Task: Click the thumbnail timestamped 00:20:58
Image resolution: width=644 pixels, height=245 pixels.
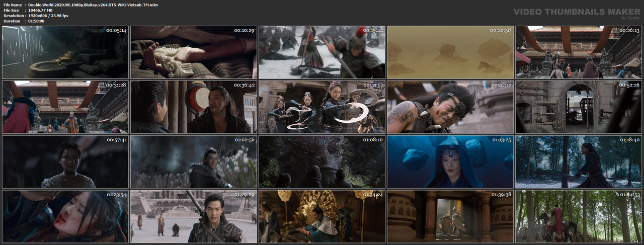Action: click(x=450, y=52)
